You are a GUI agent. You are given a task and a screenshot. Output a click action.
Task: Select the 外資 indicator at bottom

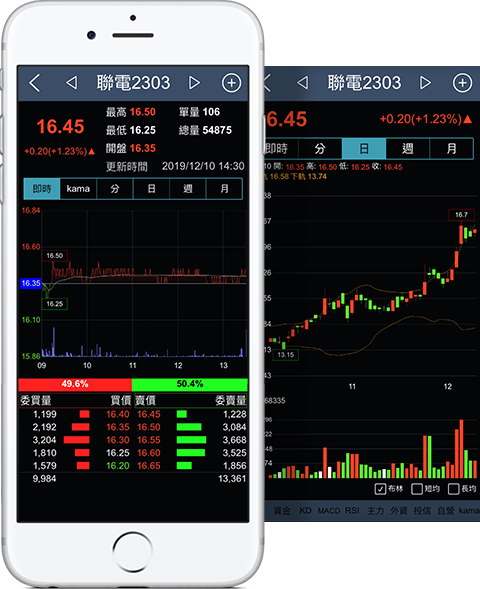coord(399,510)
